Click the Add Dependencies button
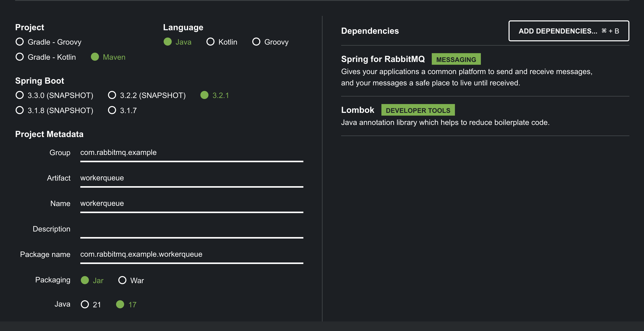 pos(568,31)
